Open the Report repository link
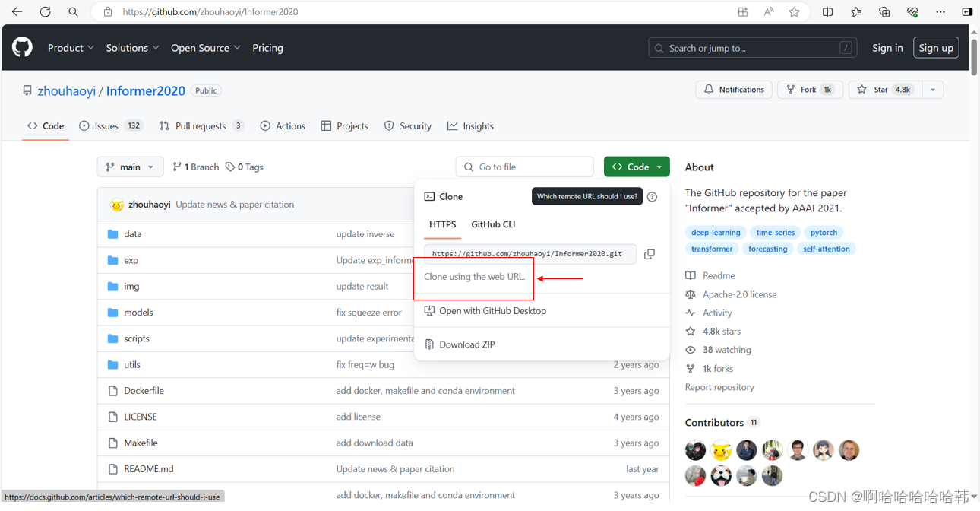 pyautogui.click(x=719, y=387)
